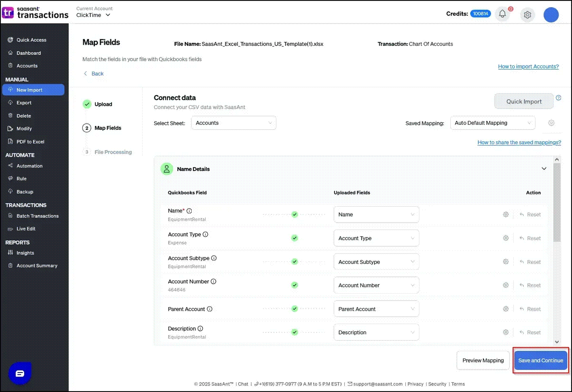
Task: Click info icon next to Account Type
Action: [x=205, y=235]
